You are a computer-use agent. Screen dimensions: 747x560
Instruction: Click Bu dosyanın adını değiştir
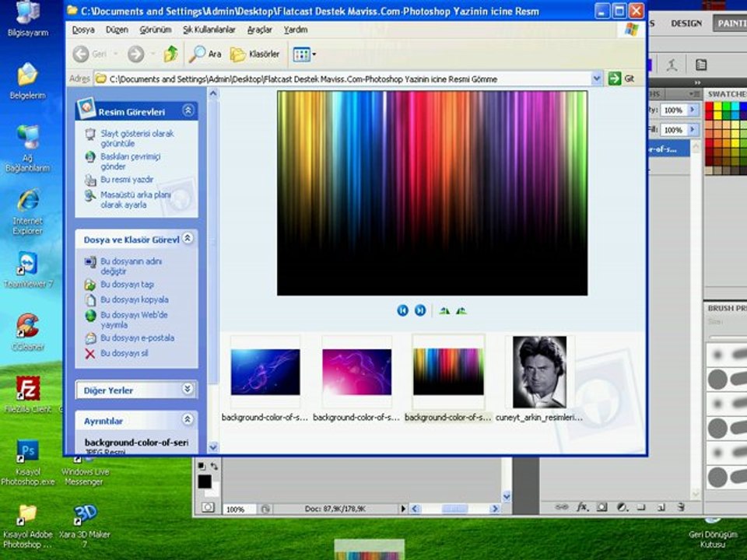131,266
